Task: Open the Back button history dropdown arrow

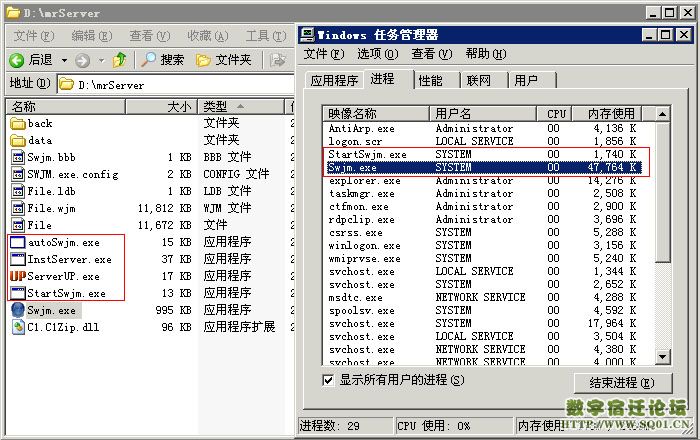Action: pyautogui.click(x=64, y=60)
